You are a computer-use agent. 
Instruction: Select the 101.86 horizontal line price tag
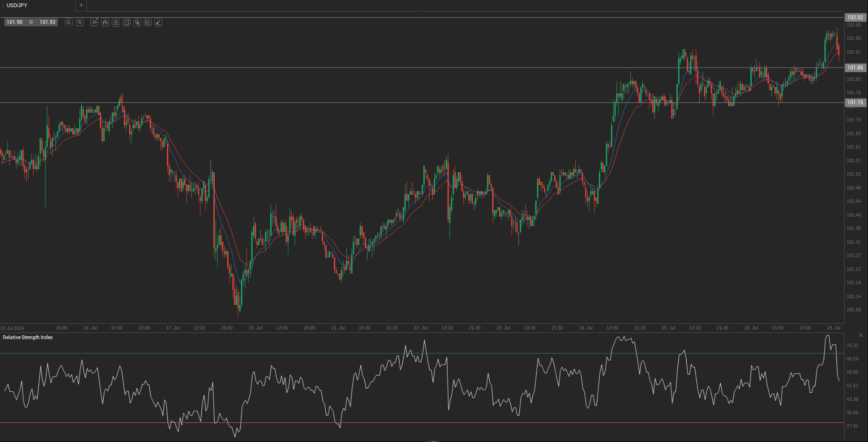(x=855, y=68)
